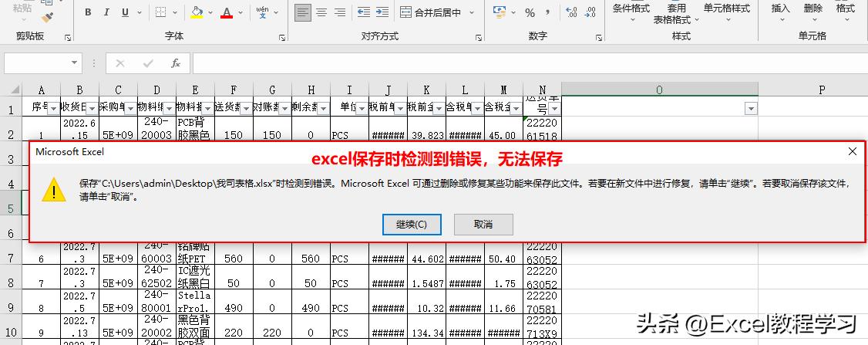
Task: Click the wén phonetic guide icon
Action: 263,12
